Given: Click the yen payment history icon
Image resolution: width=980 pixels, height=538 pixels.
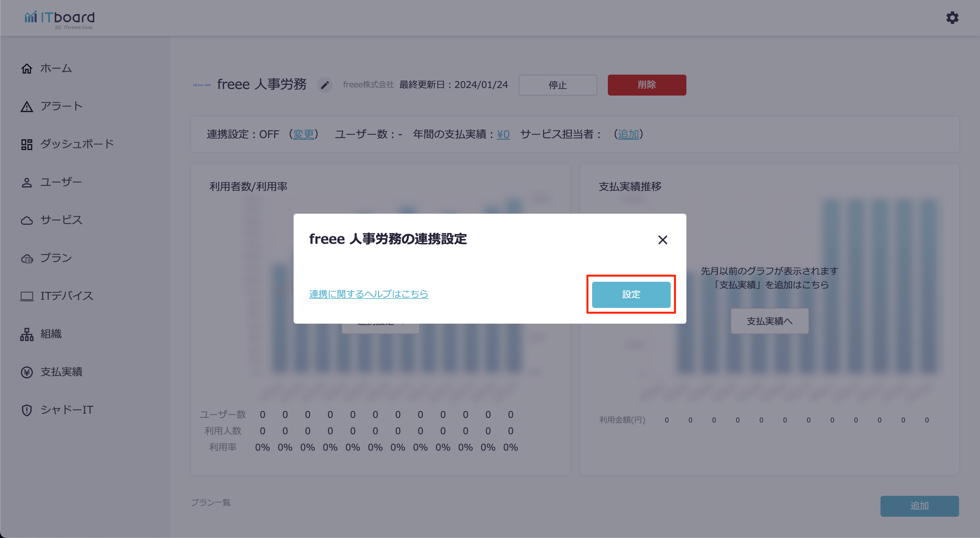Looking at the screenshot, I should 27,372.
